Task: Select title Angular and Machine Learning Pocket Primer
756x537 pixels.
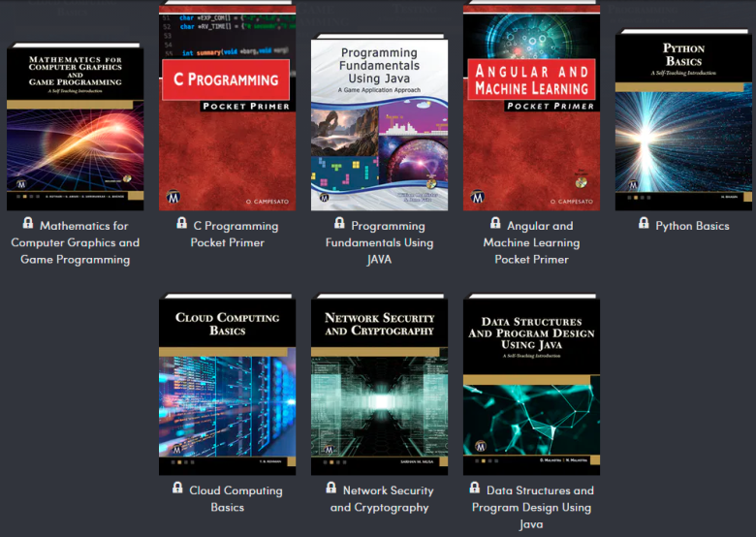Action: click(x=532, y=242)
